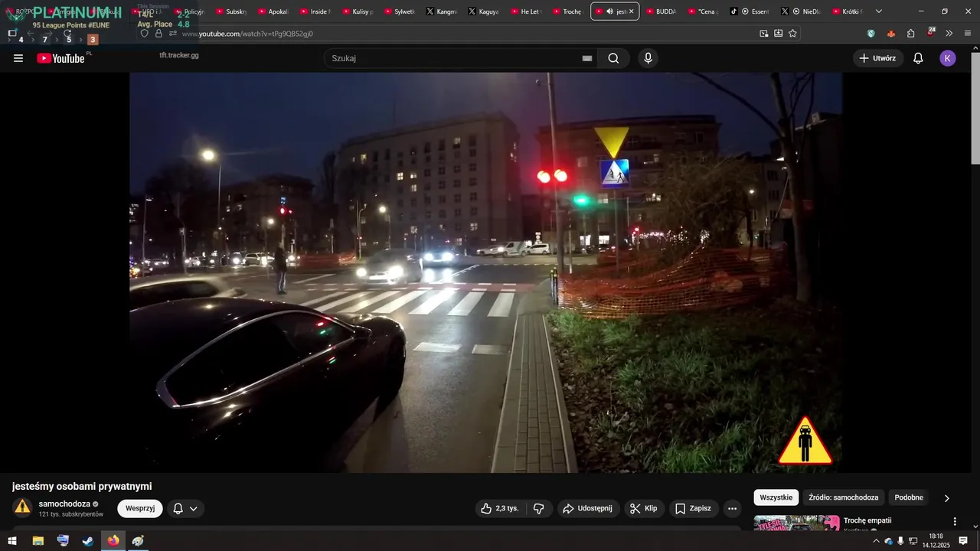Switch to Firefox in the taskbar
The height and width of the screenshot is (551, 980).
(113, 541)
